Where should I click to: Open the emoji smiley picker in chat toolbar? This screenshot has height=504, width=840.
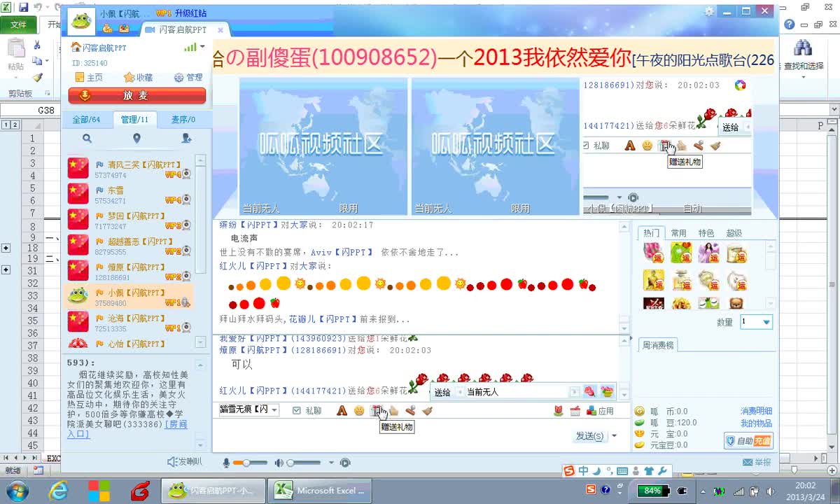358,411
